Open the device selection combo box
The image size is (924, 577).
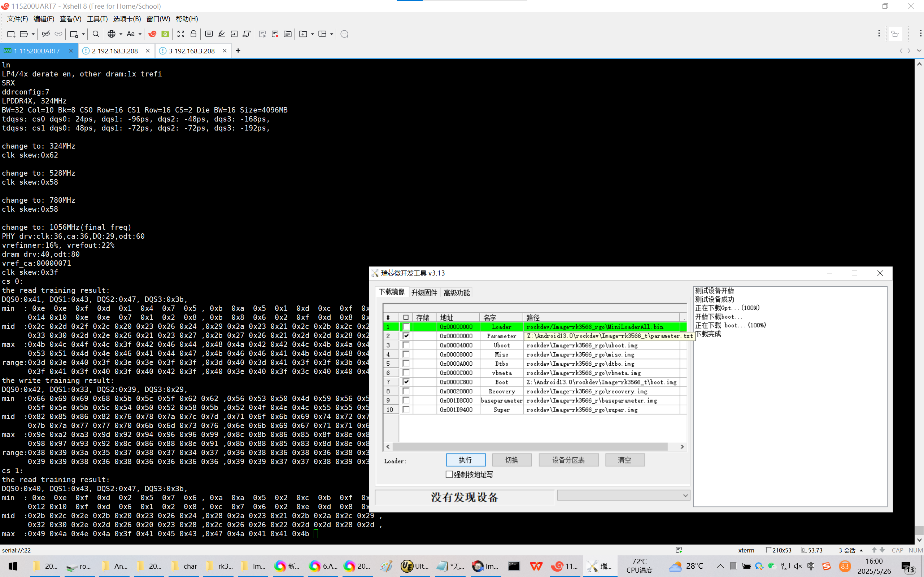click(623, 495)
